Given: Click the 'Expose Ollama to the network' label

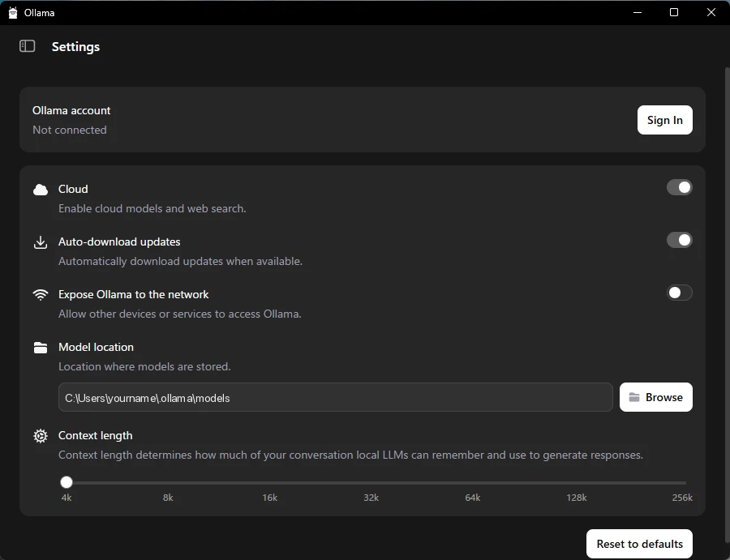Looking at the screenshot, I should (x=134, y=294).
